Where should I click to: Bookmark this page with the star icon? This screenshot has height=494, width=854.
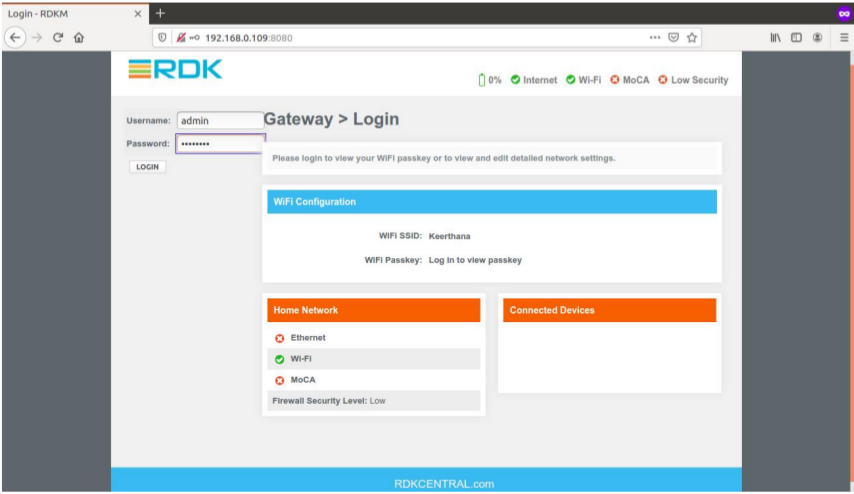point(692,37)
